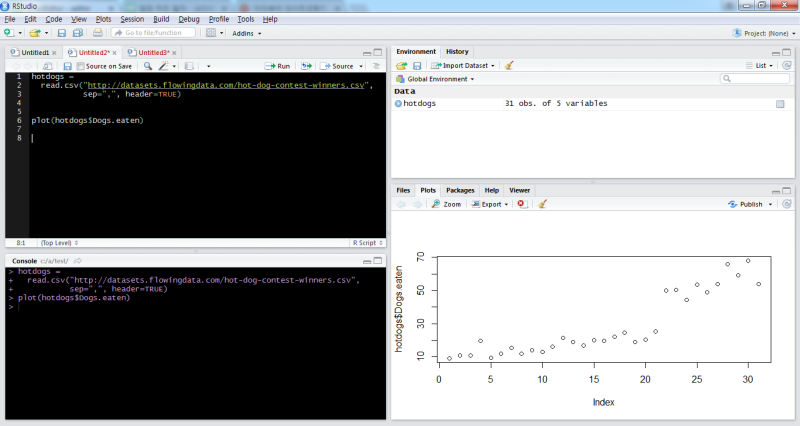Click the find/replace magnifier icon in editor
Viewport: 800px width, 426px height.
(148, 66)
